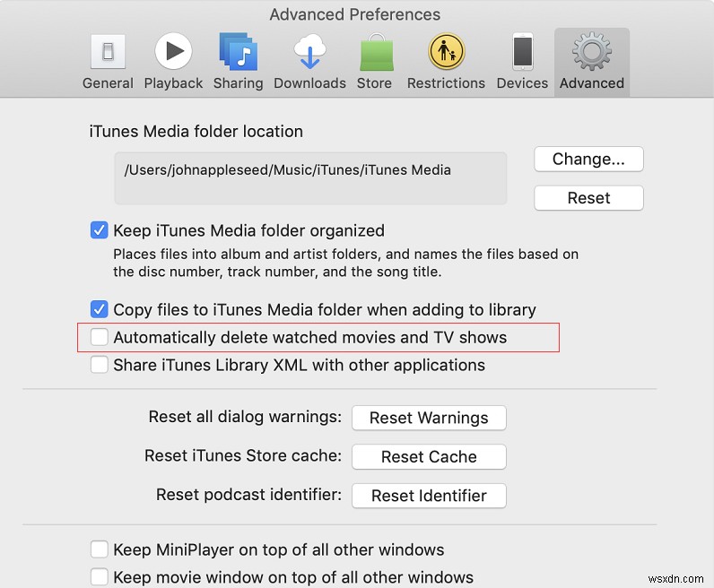
Task: Click the Reset Warnings button
Action: (429, 418)
